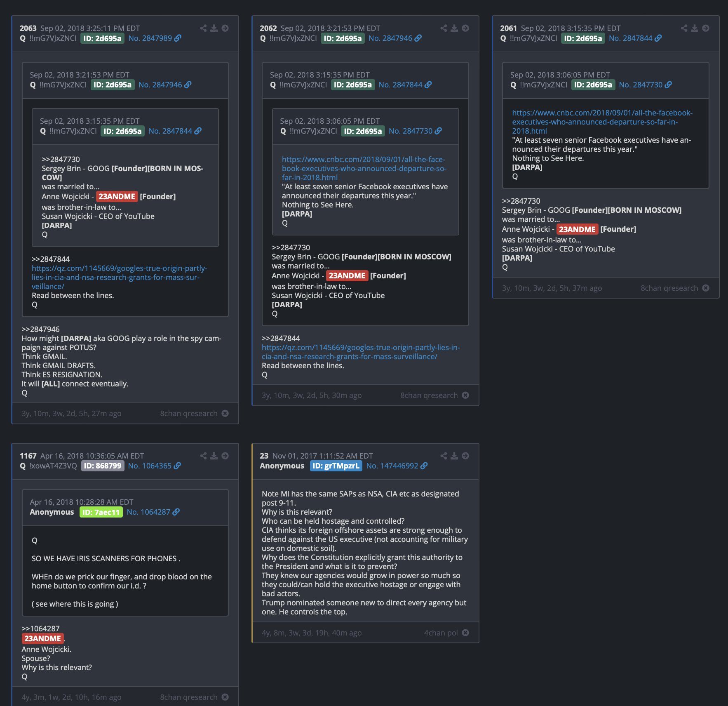Viewport: 728px width, 706px height.
Task: Open post 2063 arrow icon
Action: 225,28
